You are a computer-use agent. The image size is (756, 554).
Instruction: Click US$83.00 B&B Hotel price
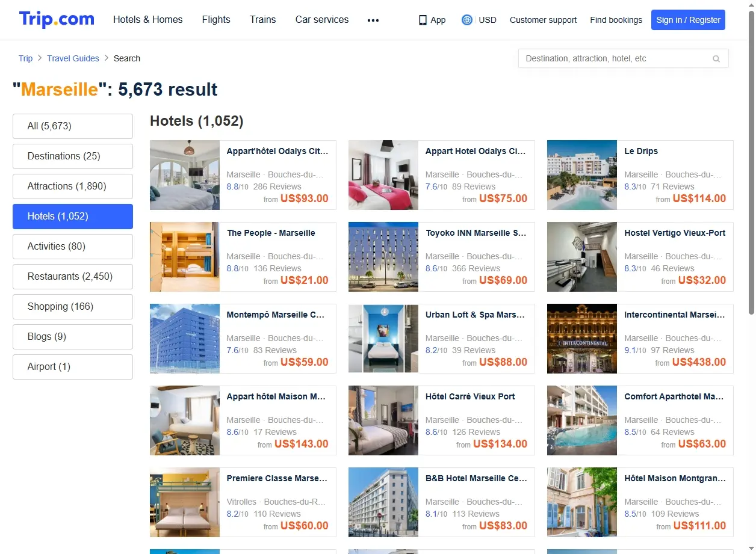pos(503,526)
